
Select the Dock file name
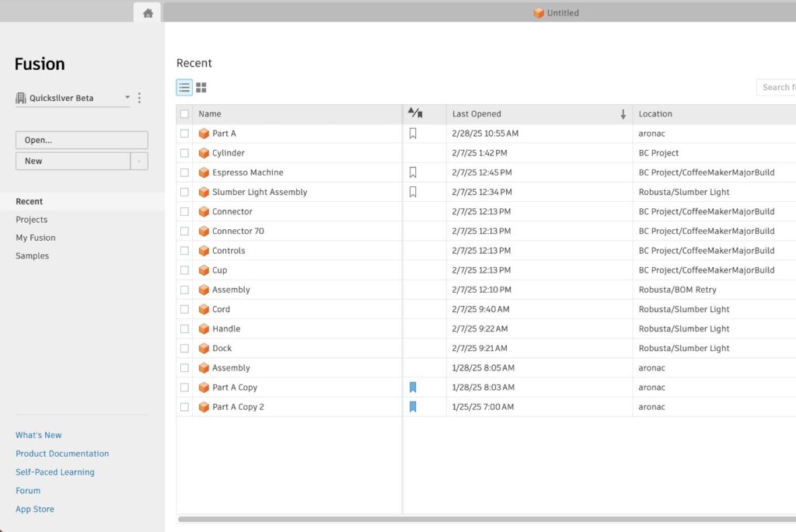tap(222, 349)
